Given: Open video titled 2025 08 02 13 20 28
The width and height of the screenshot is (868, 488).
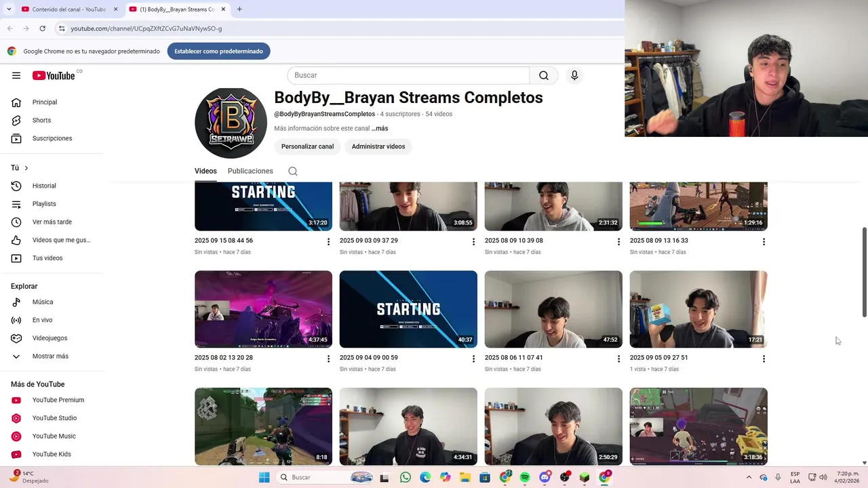Looking at the screenshot, I should (x=223, y=357).
